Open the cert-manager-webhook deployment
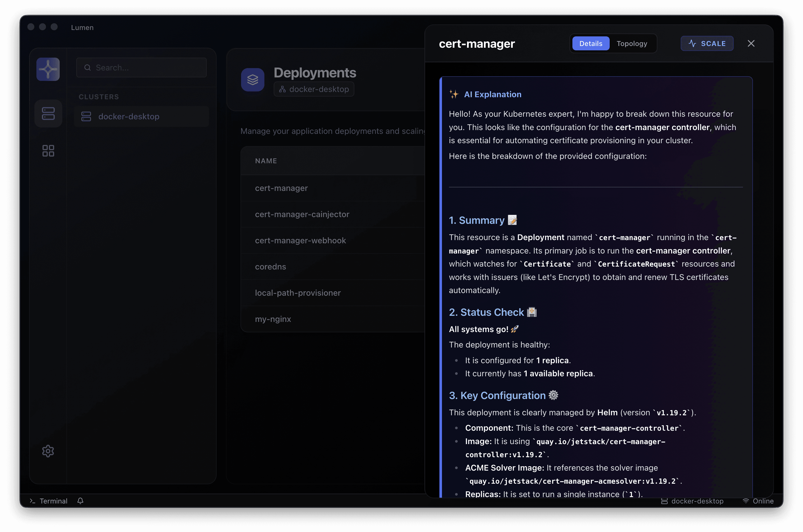This screenshot has width=803, height=532. [300, 240]
